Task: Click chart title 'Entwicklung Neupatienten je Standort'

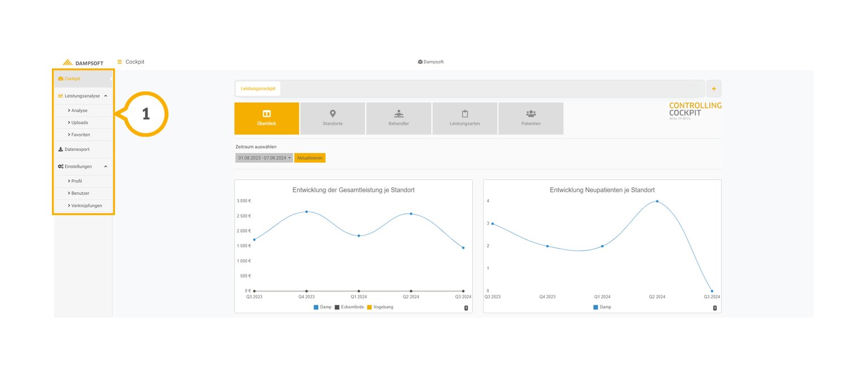Action: click(x=602, y=190)
